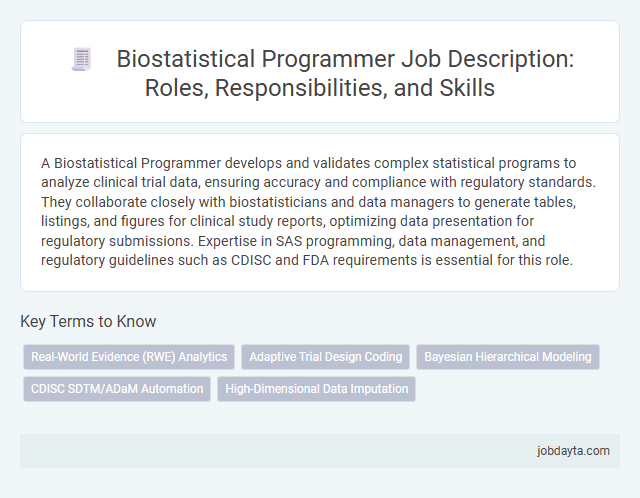Click the CDISC SDTM/ADaM Automation tag
Screen dimensions: 640x498
pos(117,389)
